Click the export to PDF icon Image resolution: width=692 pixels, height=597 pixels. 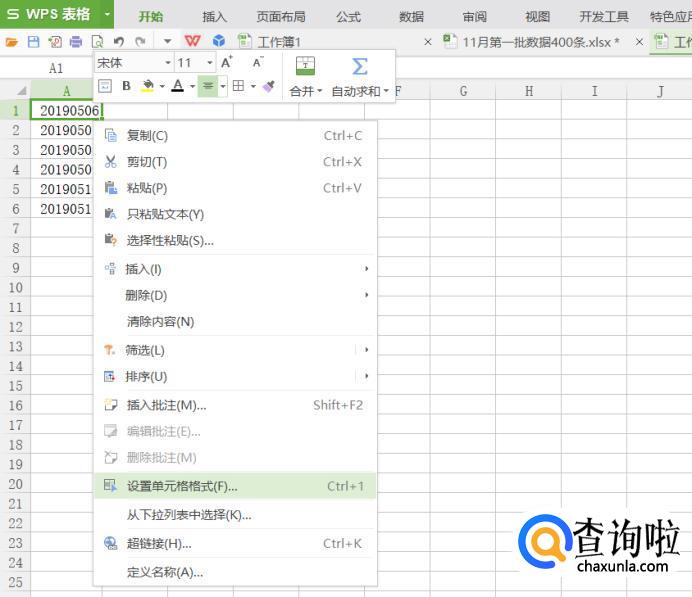tap(55, 42)
